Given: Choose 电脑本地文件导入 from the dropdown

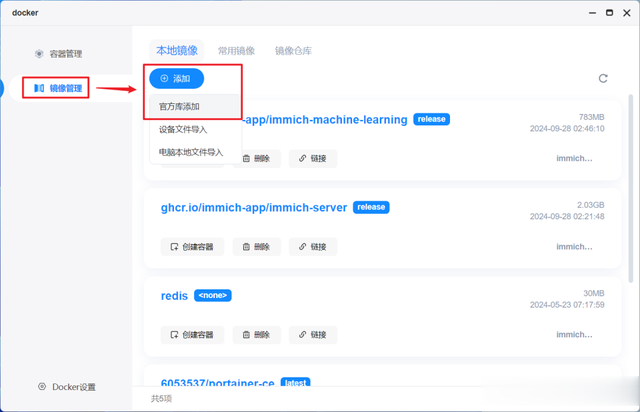Looking at the screenshot, I should 195,152.
